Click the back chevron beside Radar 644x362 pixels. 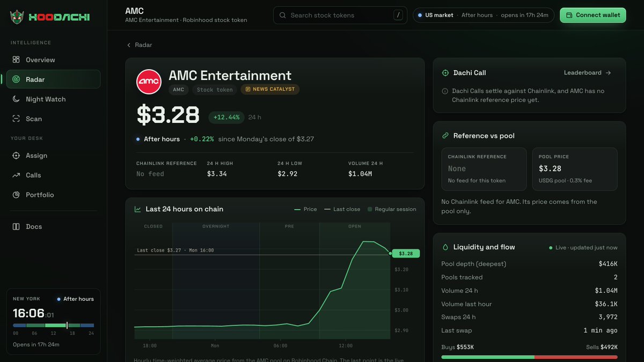129,45
